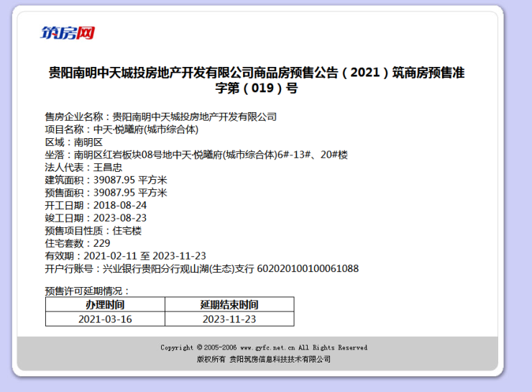The image size is (532, 392).
Task: Click the 2023-11-23 table cell
Action: click(229, 319)
